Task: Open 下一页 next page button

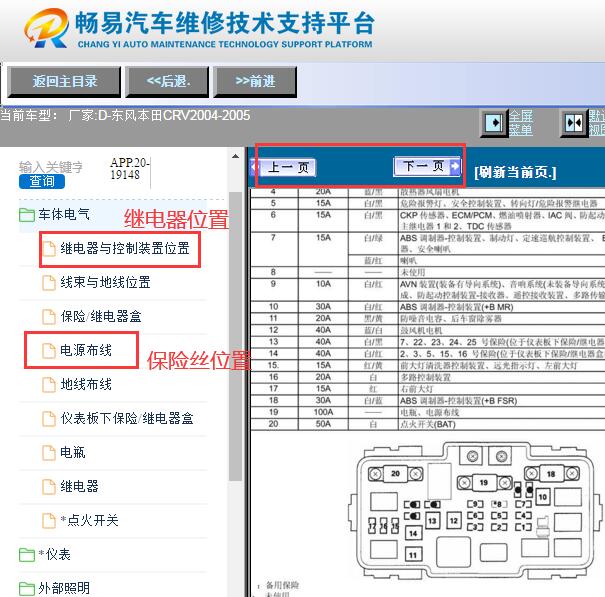Action: [427, 166]
